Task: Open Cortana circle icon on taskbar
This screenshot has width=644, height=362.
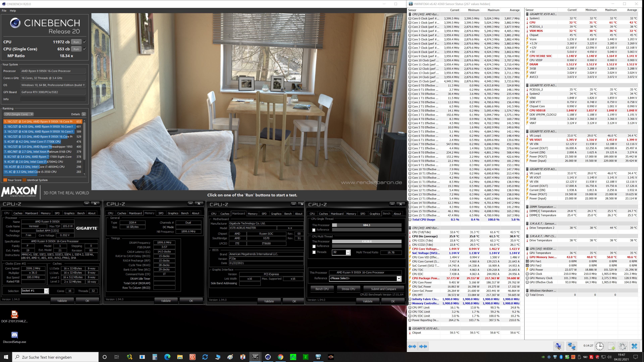Action: tap(104, 357)
